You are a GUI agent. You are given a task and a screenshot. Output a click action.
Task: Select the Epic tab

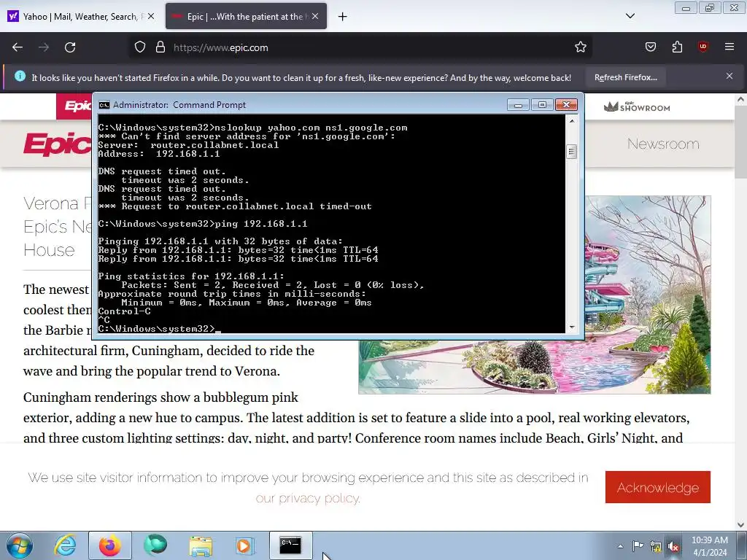pos(246,17)
